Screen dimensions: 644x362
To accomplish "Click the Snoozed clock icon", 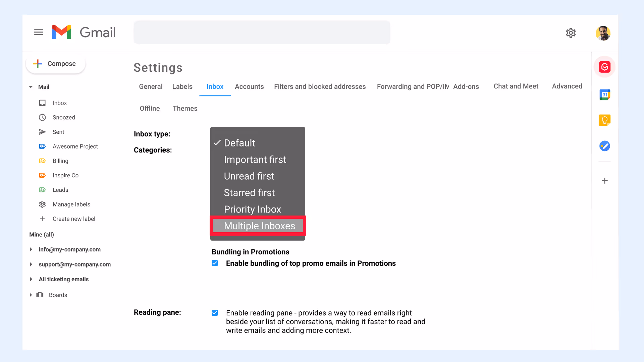I will coord(42,117).
